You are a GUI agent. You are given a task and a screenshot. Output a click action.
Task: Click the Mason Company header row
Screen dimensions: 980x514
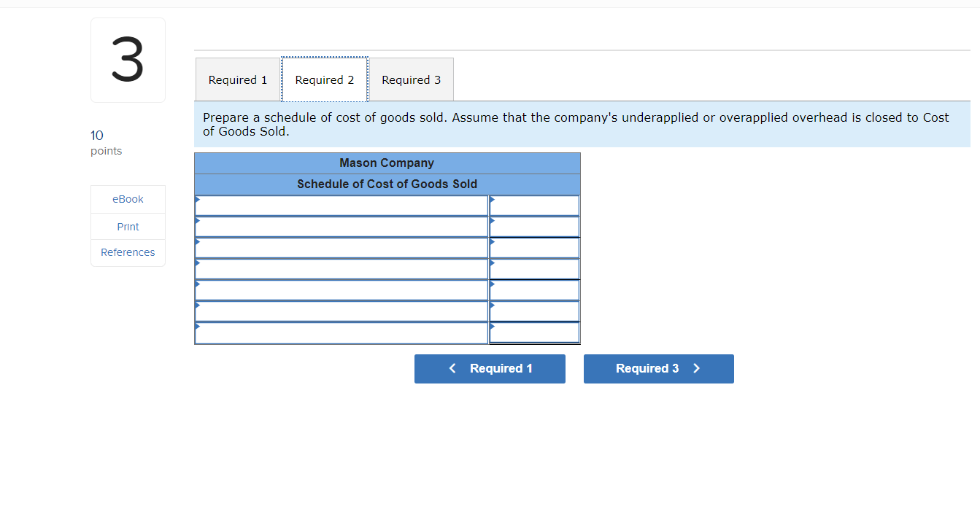click(x=387, y=163)
